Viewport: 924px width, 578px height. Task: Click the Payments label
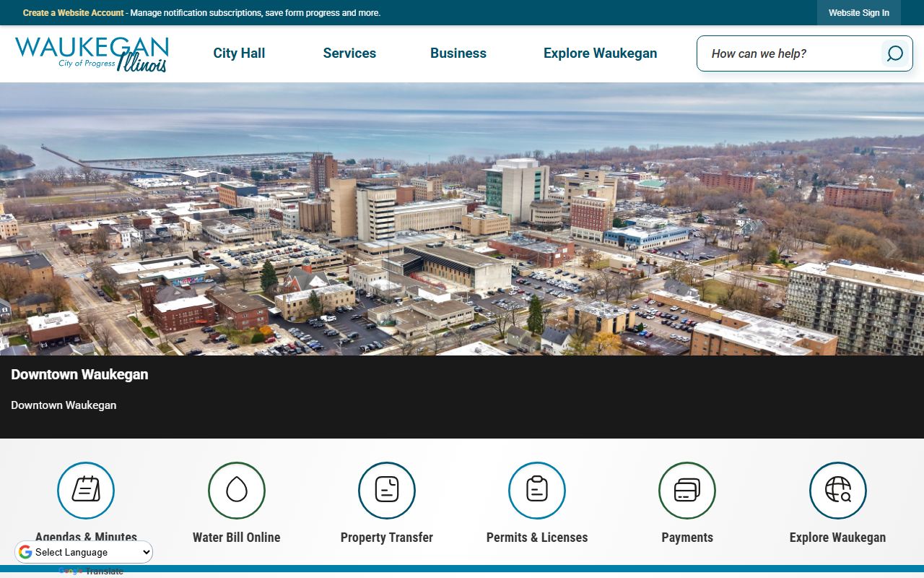687,538
